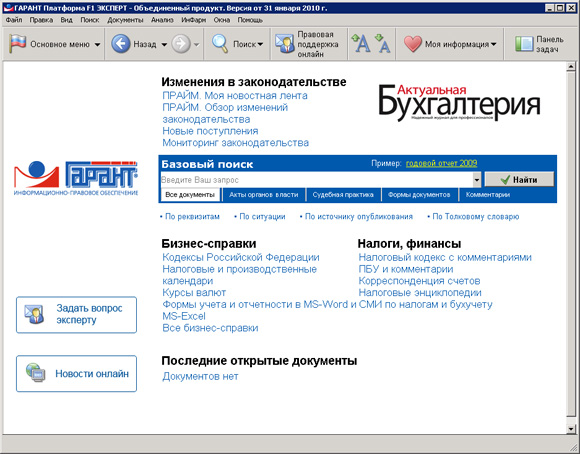
Task: Switch to the Судебная практика tab
Action: click(343, 195)
